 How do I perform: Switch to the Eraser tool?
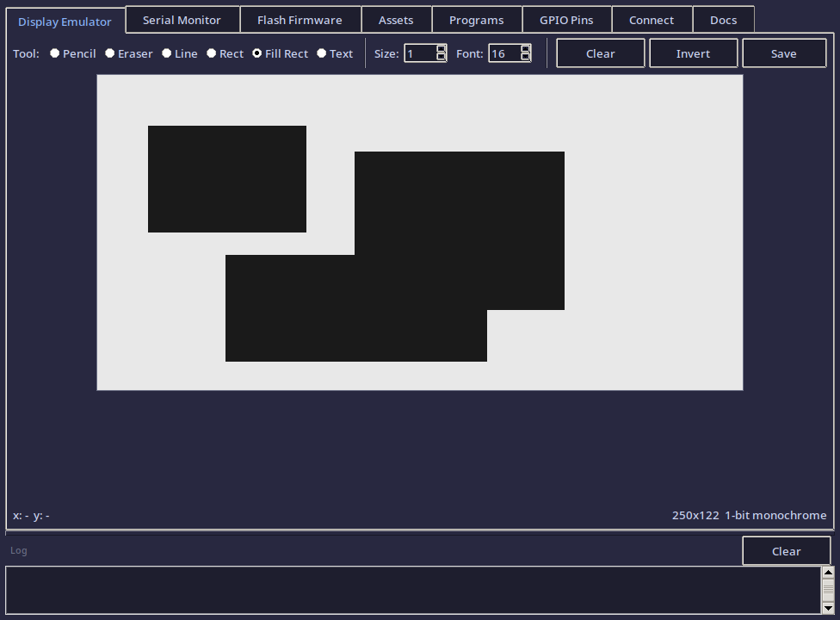click(x=110, y=53)
